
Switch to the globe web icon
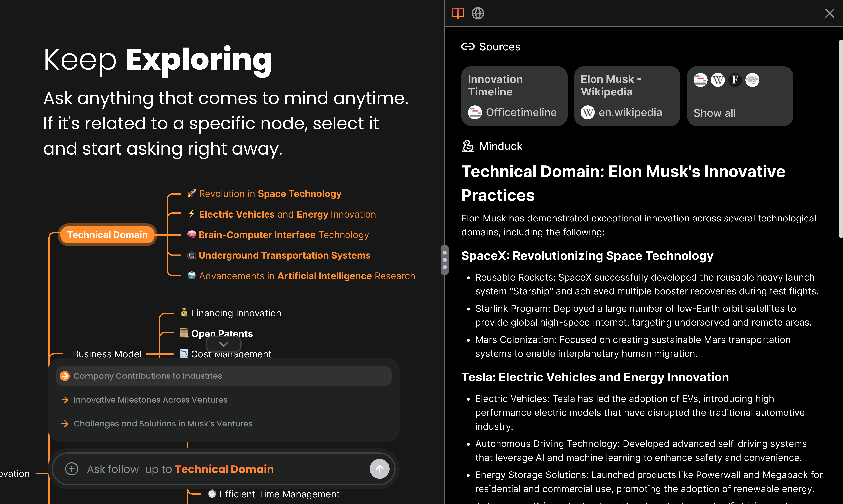pyautogui.click(x=478, y=13)
